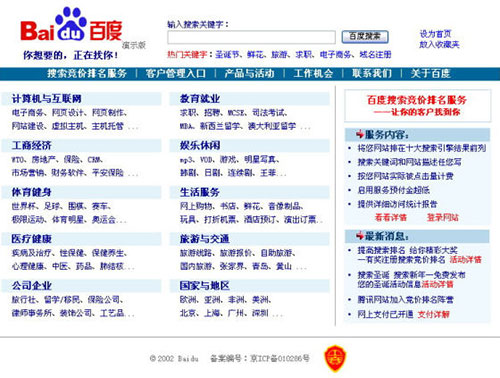
Task: Click 房地产 under 工商经济
Action: (x=43, y=160)
